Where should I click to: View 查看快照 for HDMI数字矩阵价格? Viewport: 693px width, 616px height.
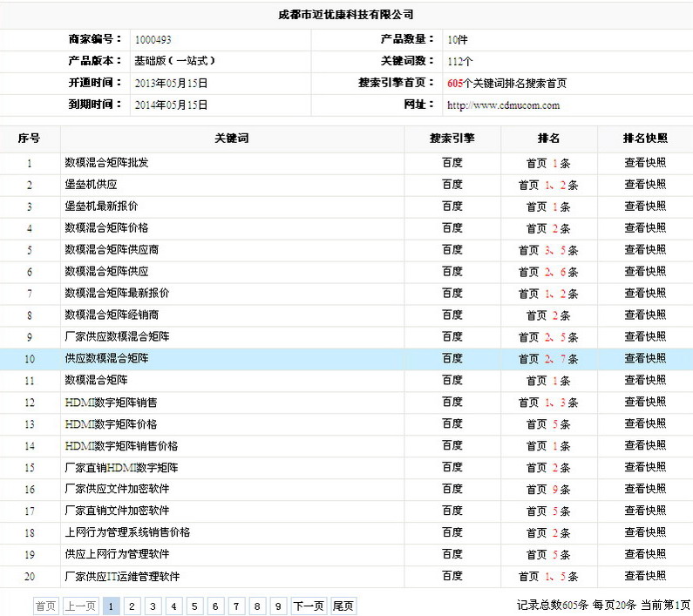tap(645, 423)
